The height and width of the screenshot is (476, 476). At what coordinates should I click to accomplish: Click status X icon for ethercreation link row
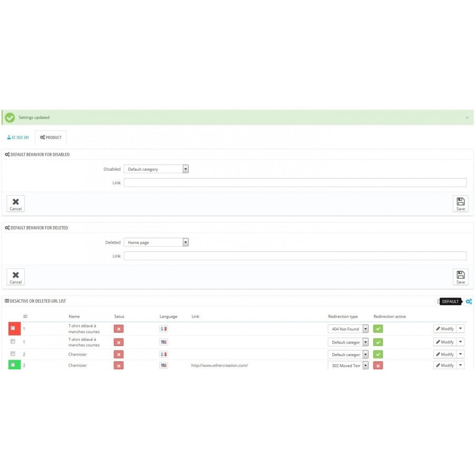119,366
